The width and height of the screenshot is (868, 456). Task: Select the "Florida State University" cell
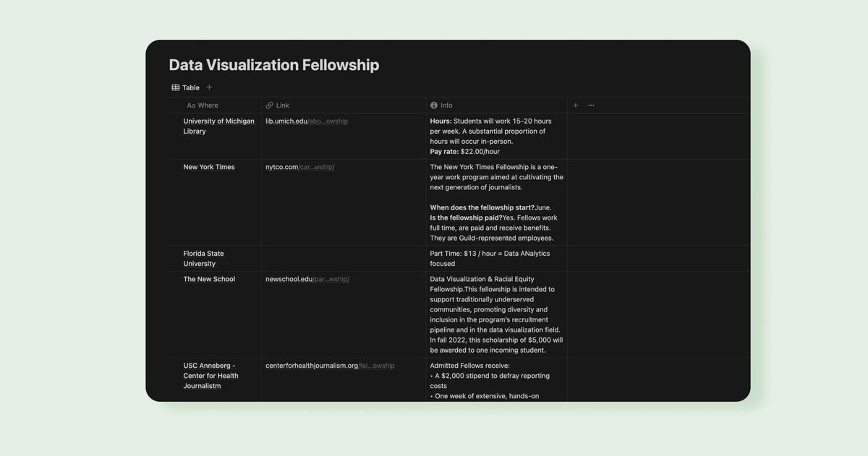[203, 258]
